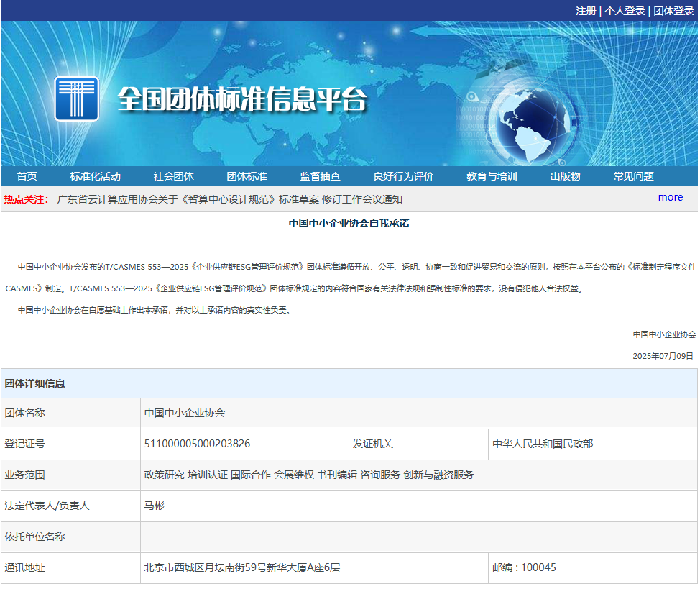Click the 中国中小企业协会 group name cell
The height and width of the screenshot is (589, 700).
click(x=185, y=413)
